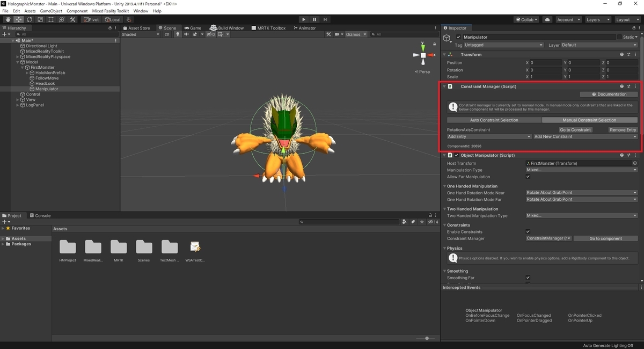Click Go to Constraint button
The height and width of the screenshot is (349, 644).
[x=575, y=130]
